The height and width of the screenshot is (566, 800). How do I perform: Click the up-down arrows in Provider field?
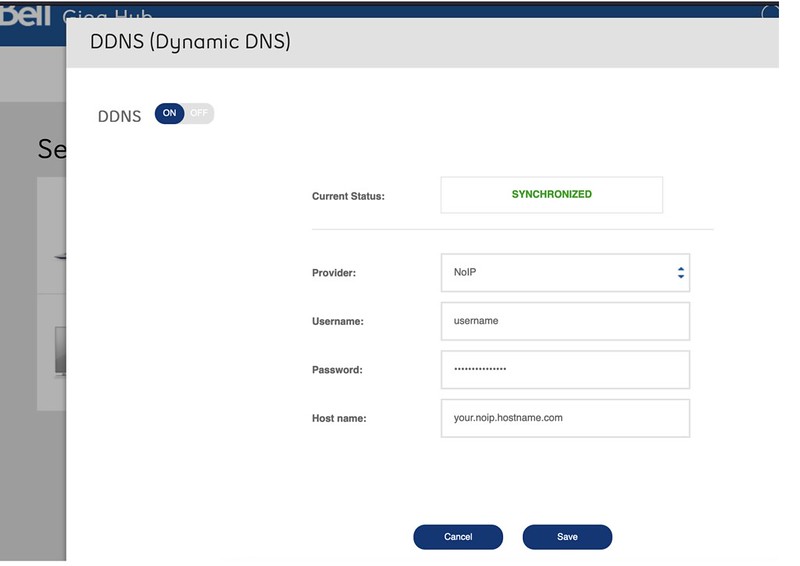pos(680,273)
